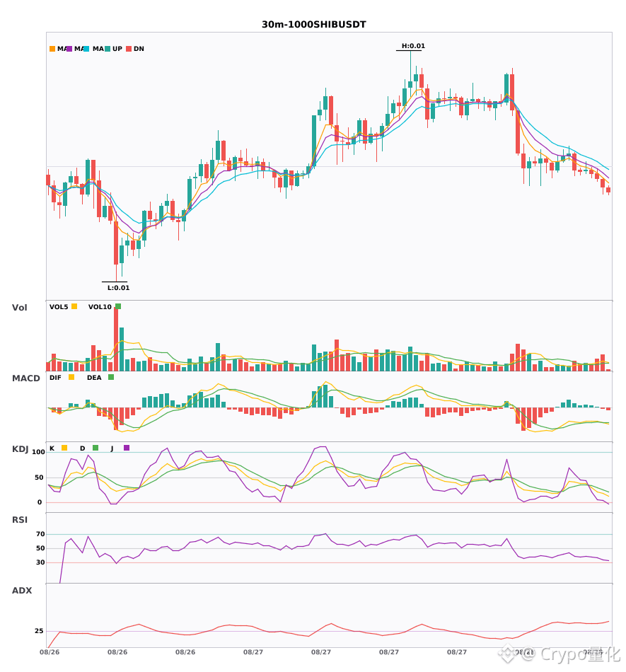This screenshot has height=672, width=626.
Task: Click the leftmost 08/26 date axis label
Action: [50, 652]
